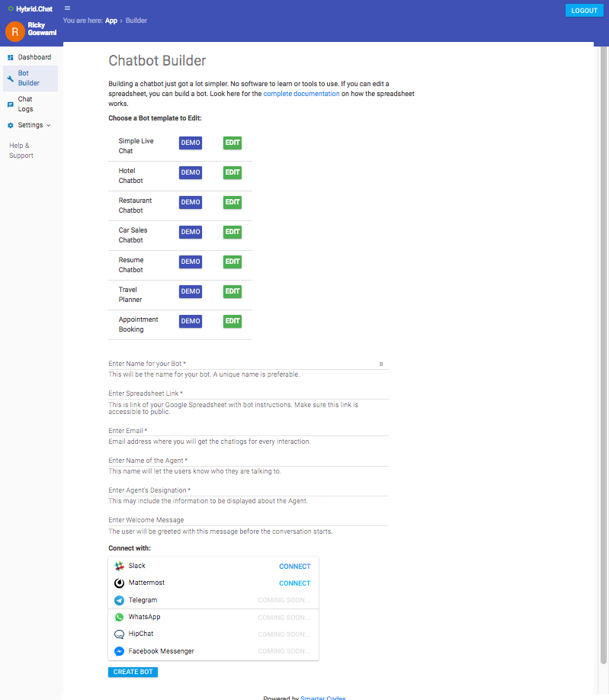Viewport: 609px width, 700px height.
Task: Edit the Car Sales Chatbot template
Action: point(232,232)
